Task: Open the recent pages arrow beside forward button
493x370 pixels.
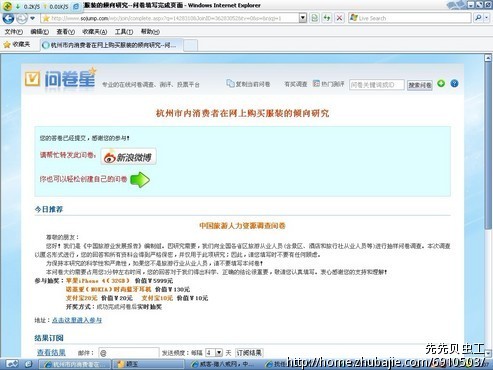Action: (x=32, y=18)
